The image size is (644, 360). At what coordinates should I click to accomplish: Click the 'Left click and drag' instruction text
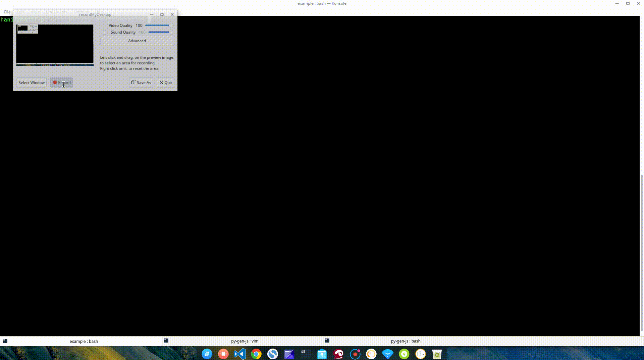[137, 63]
